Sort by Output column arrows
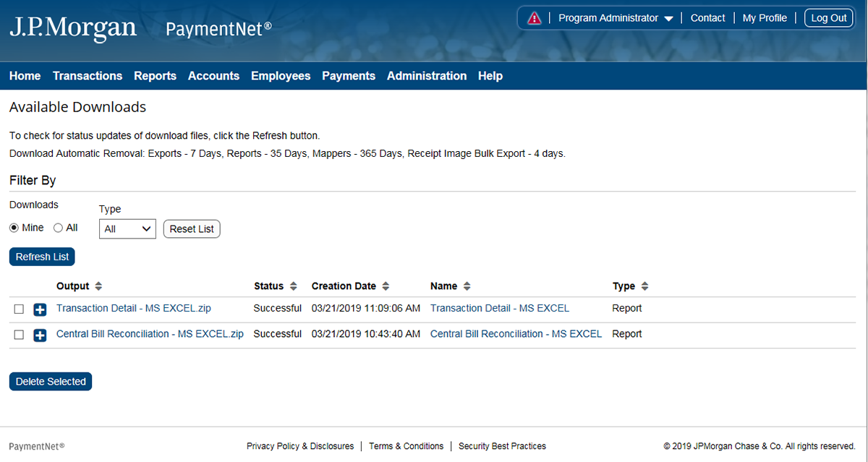Viewport: 868px width, 462px height. (99, 286)
